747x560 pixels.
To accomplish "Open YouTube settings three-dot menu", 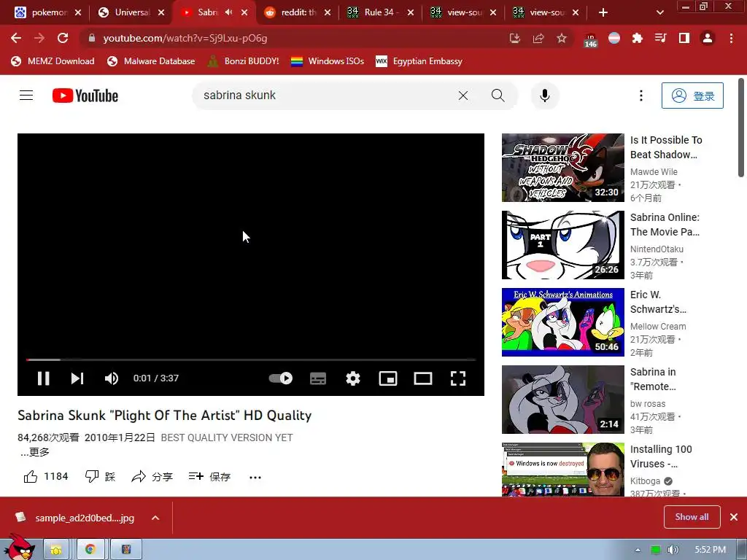I will pos(641,96).
